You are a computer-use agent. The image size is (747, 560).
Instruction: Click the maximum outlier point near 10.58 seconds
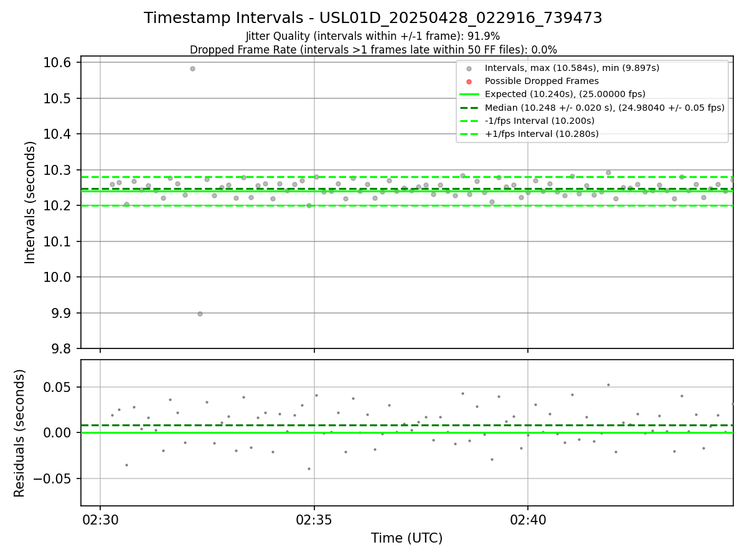tap(192, 68)
